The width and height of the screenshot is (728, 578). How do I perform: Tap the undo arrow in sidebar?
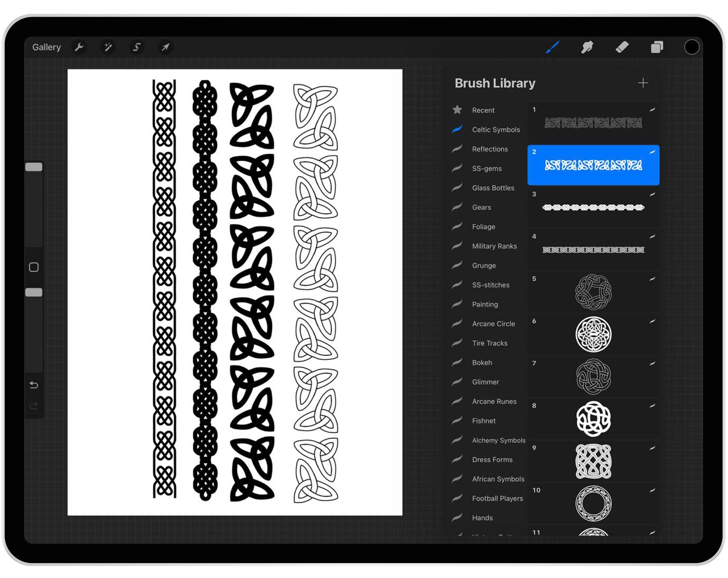pyautogui.click(x=34, y=384)
